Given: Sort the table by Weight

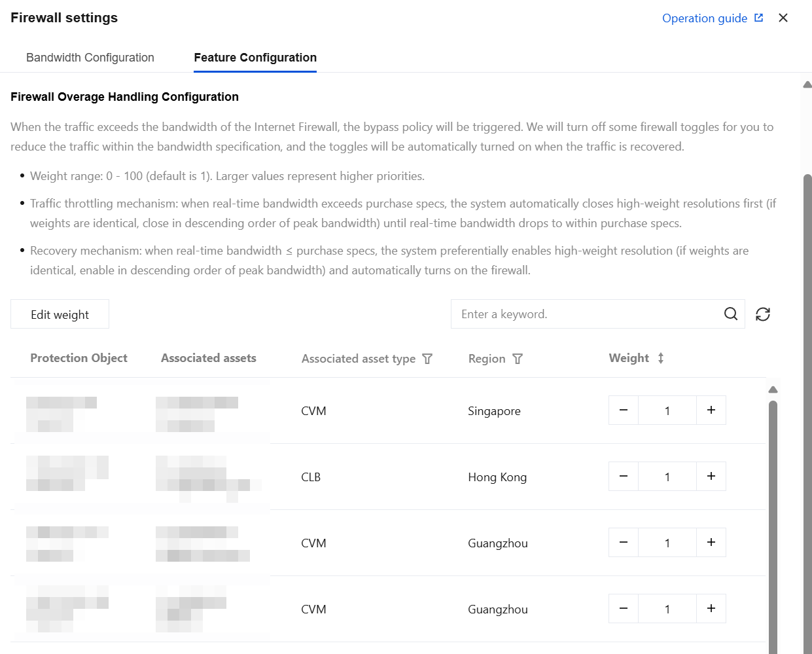Looking at the screenshot, I should [661, 358].
